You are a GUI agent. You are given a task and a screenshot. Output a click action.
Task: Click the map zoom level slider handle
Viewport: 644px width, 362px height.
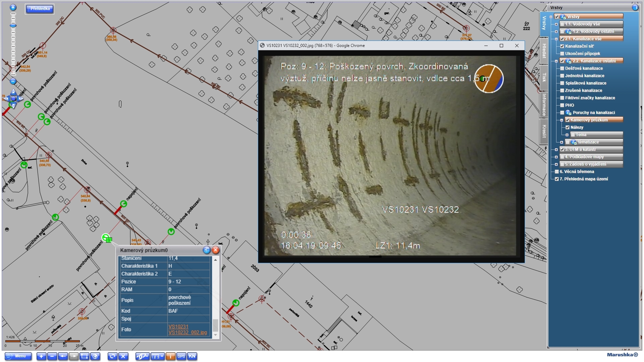pos(13,25)
